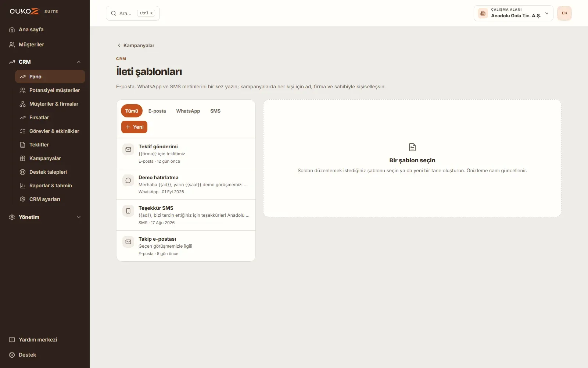Open the Takip e-postası template
Screen dimensions: 588x368
[x=186, y=246]
